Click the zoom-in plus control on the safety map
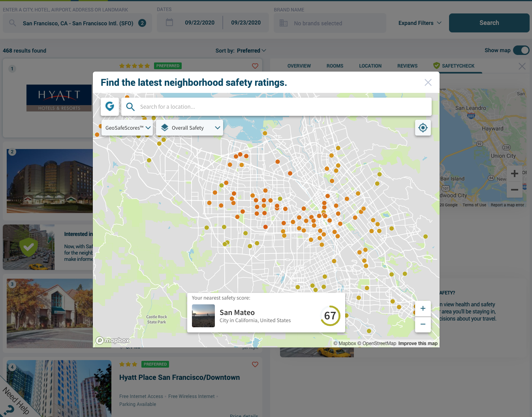This screenshot has width=532, height=417. 423,308
